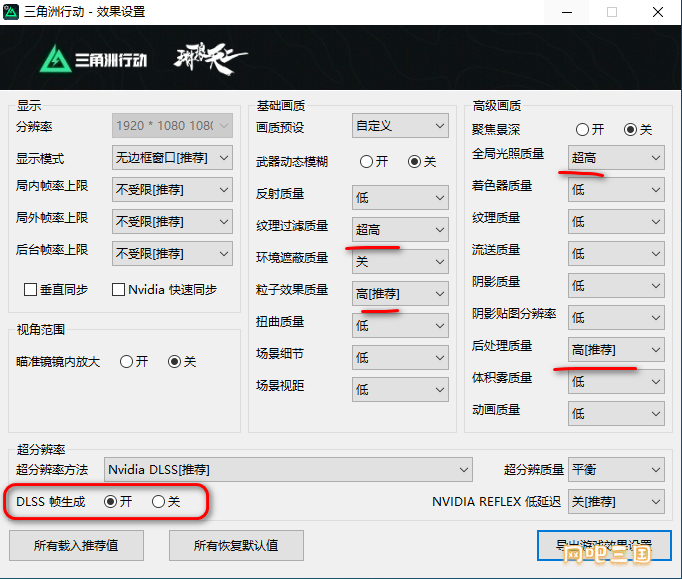The width and height of the screenshot is (682, 579).
Task: Check the 垂直同步 checkbox
Action: click(30, 290)
